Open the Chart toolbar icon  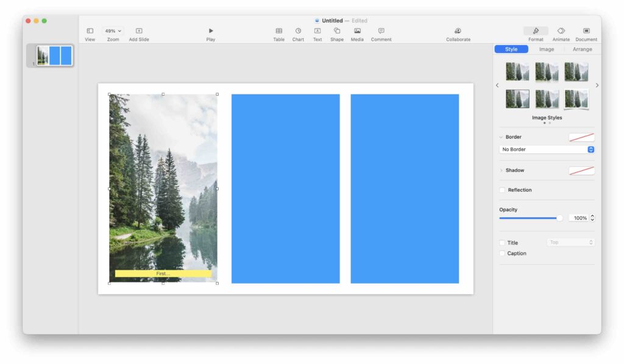pyautogui.click(x=298, y=31)
